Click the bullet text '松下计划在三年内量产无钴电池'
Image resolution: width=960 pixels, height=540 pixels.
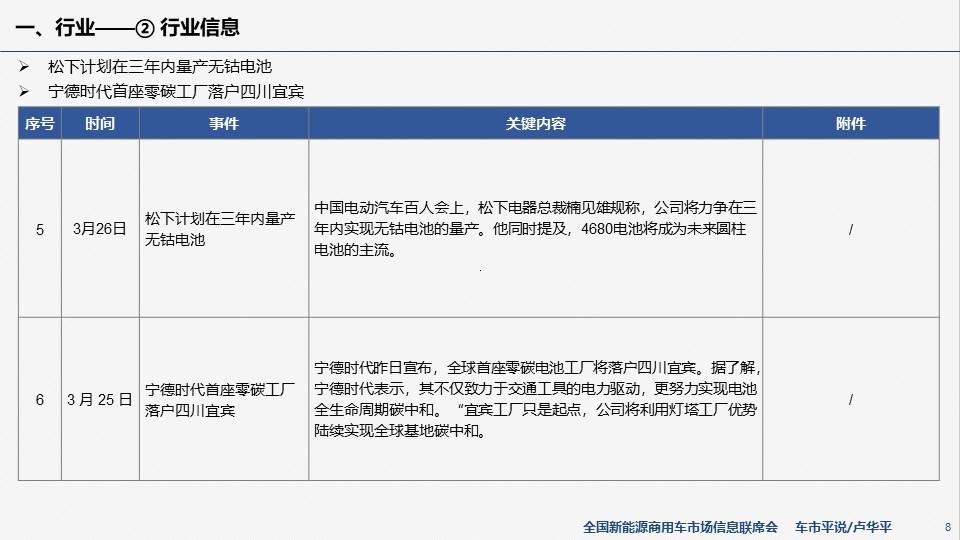click(160, 67)
